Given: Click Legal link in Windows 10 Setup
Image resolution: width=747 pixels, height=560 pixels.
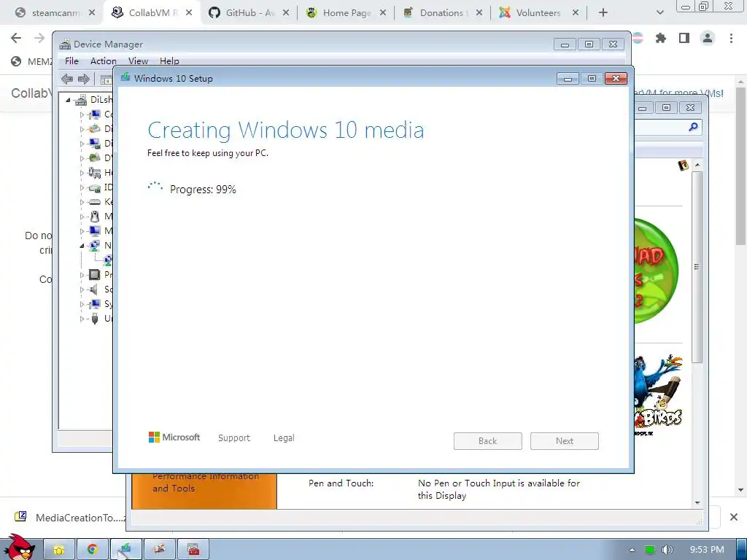Looking at the screenshot, I should coord(284,438).
